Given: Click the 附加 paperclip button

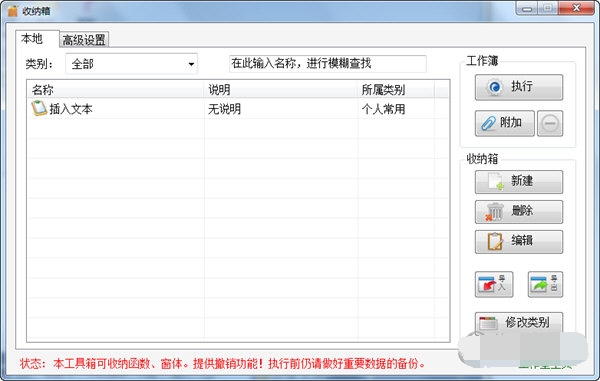Looking at the screenshot, I should click(x=505, y=123).
